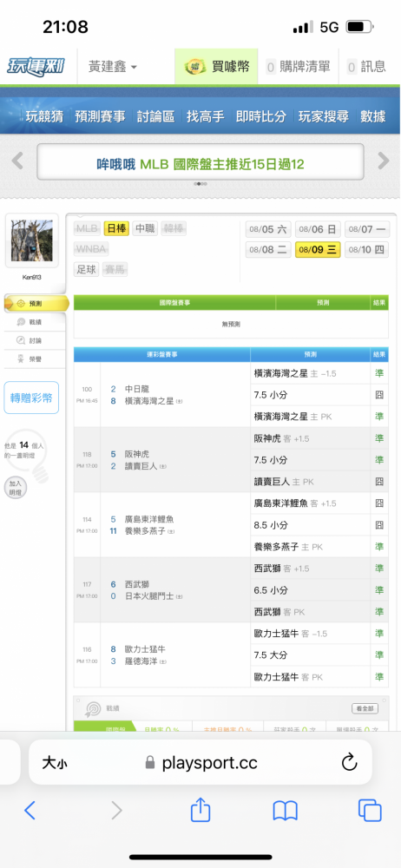Image resolution: width=401 pixels, height=868 pixels.
Task: Open the 預測 sidebar tab
Action: (36, 303)
